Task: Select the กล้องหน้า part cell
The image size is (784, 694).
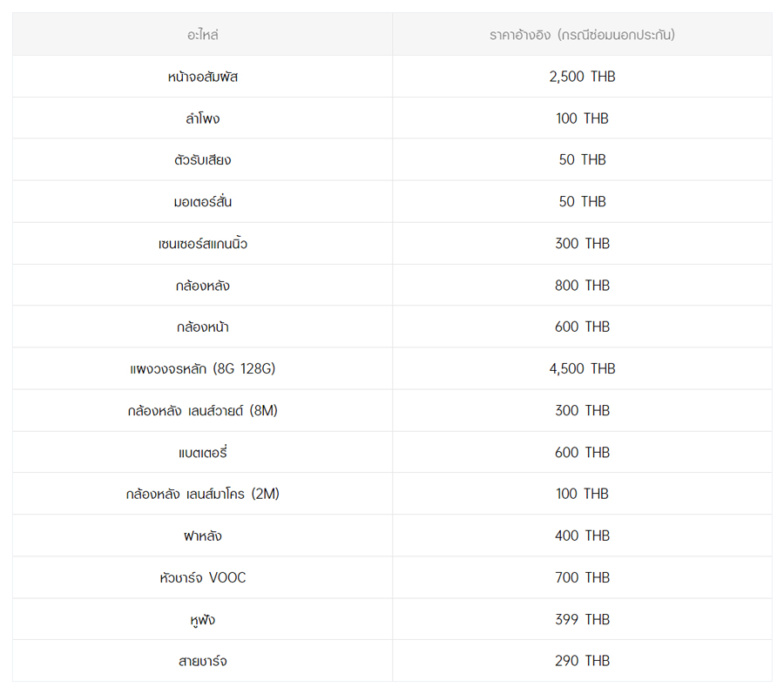Action: tap(202, 327)
